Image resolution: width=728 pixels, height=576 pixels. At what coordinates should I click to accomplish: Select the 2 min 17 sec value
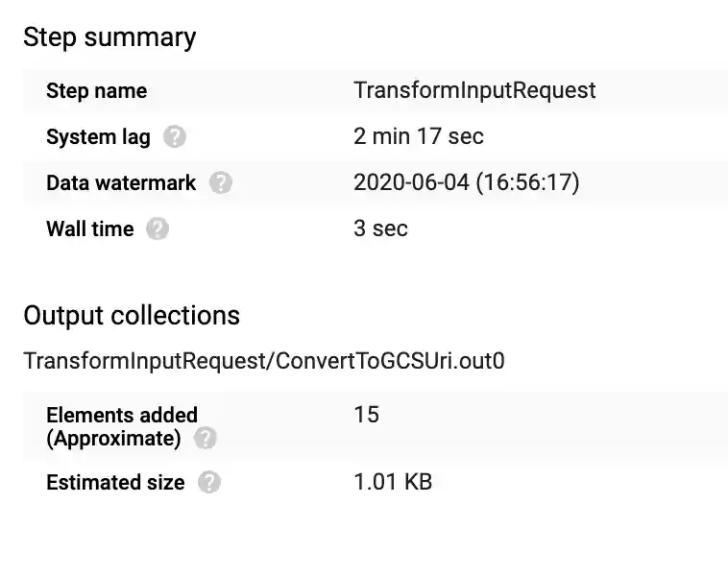pos(419,136)
